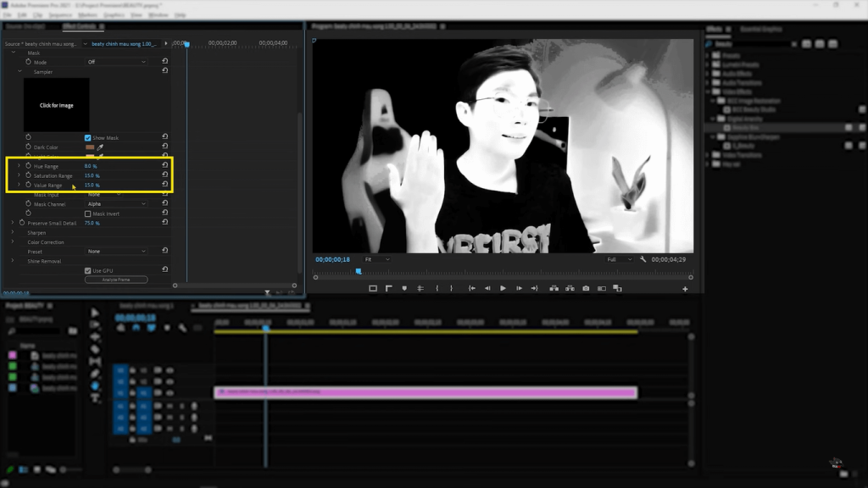
Task: Click the timeline timecode field 00;00;00;18
Action: (x=134, y=316)
